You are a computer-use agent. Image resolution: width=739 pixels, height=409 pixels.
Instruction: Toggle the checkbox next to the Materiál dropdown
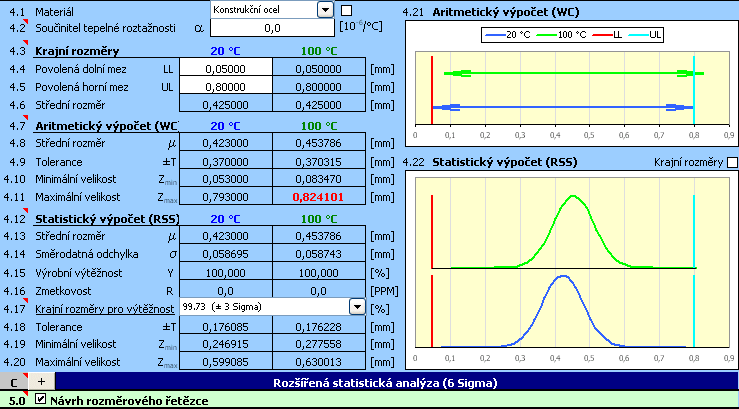(346, 10)
